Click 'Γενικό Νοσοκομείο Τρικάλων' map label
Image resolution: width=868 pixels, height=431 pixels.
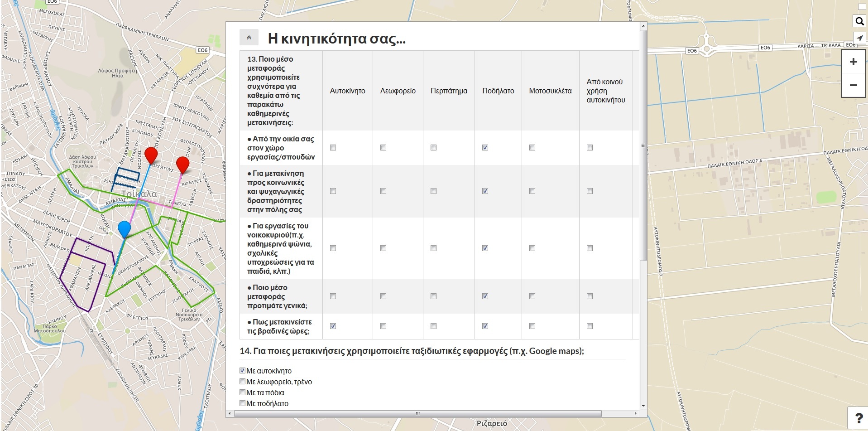pyautogui.click(x=189, y=315)
